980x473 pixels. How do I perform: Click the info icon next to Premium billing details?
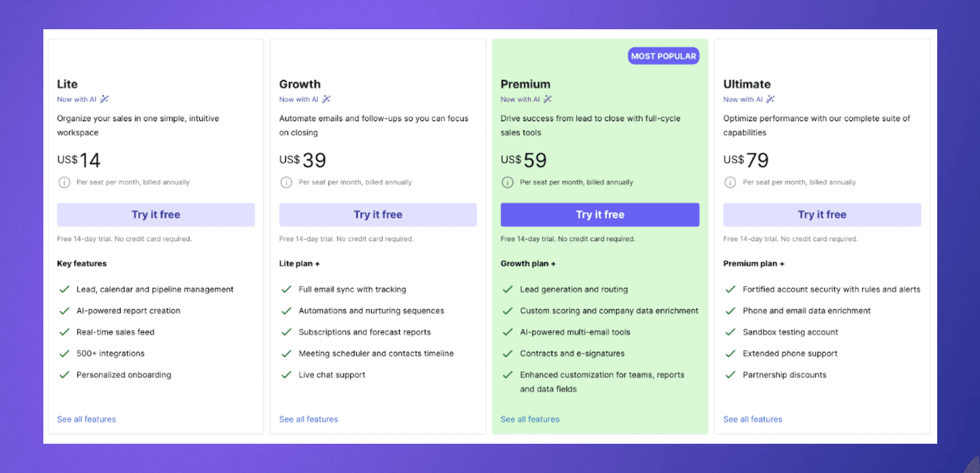507,182
